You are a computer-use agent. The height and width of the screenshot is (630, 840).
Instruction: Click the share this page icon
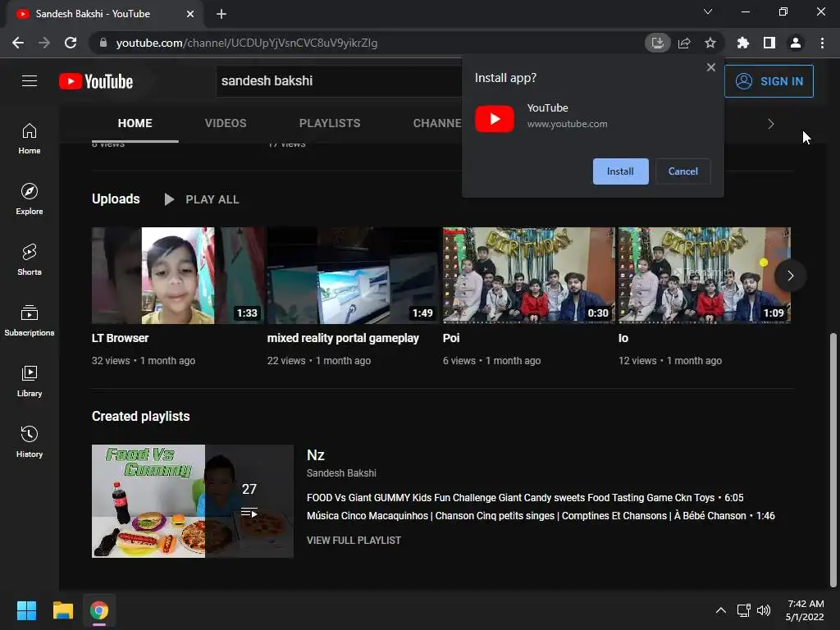(684, 43)
